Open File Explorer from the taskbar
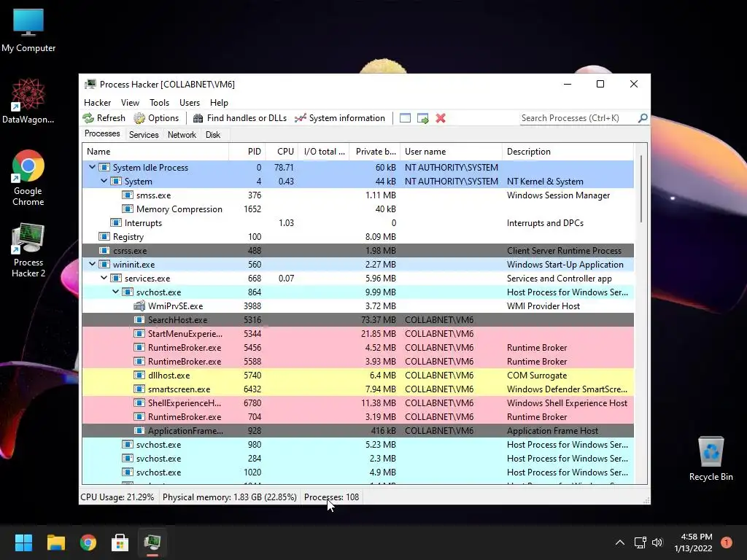Viewport: 747px width, 560px height. (x=55, y=542)
